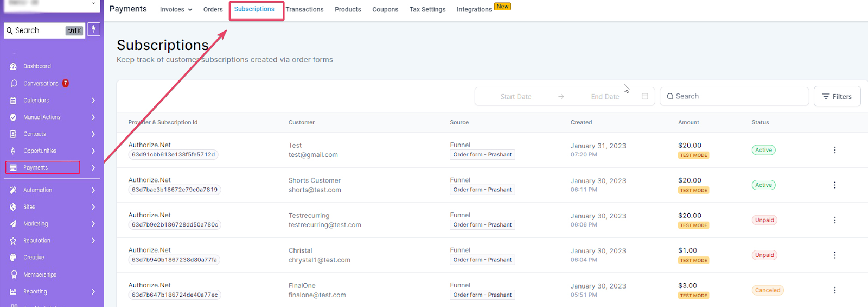This screenshot has height=307, width=868.
Task: Click the Canceled status badge for FinalOne
Action: coord(768,290)
